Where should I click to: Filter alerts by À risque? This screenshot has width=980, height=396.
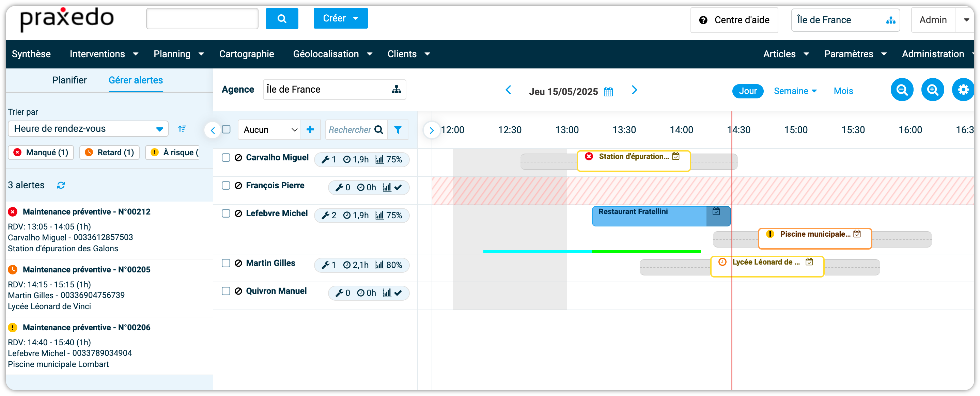pos(172,153)
